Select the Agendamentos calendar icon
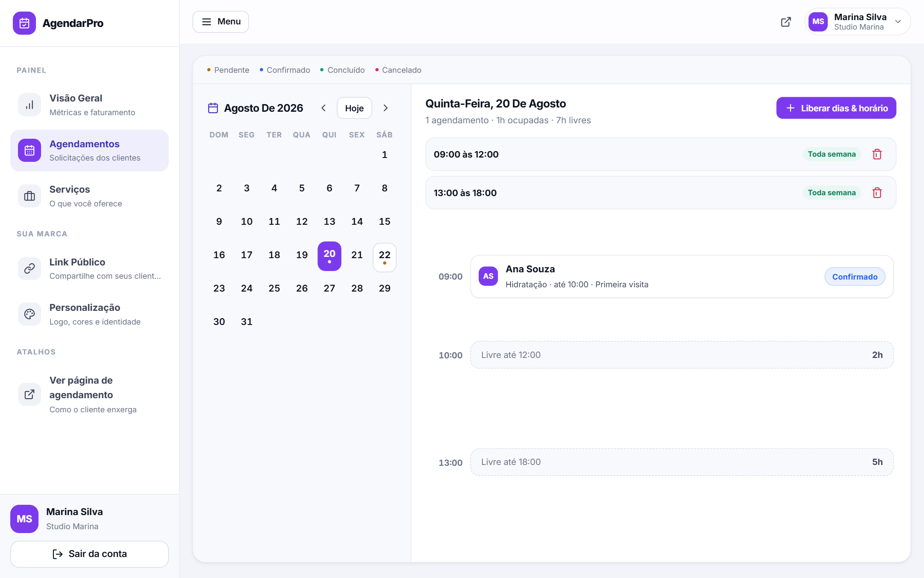 (x=30, y=151)
